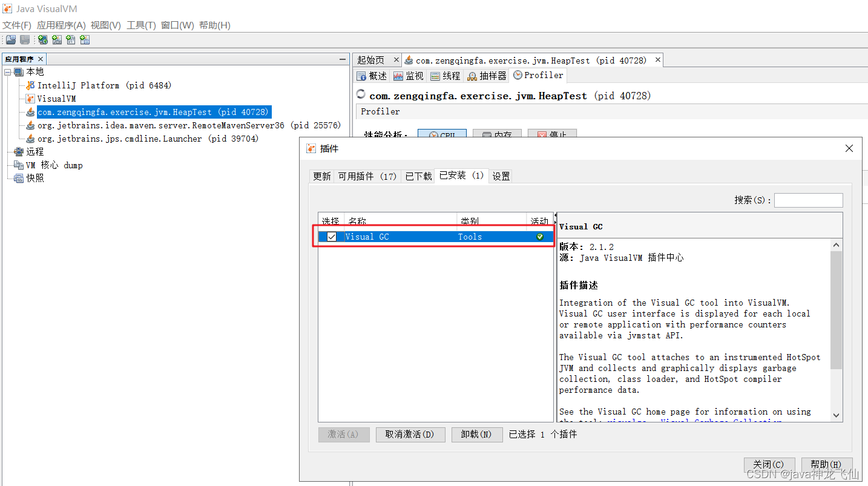Open the 文件(F) menu
This screenshot has height=486, width=868.
tap(17, 25)
